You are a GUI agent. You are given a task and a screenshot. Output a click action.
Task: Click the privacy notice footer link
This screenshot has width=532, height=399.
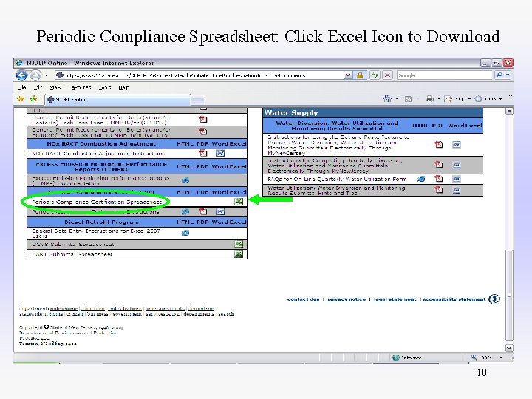coord(347,299)
